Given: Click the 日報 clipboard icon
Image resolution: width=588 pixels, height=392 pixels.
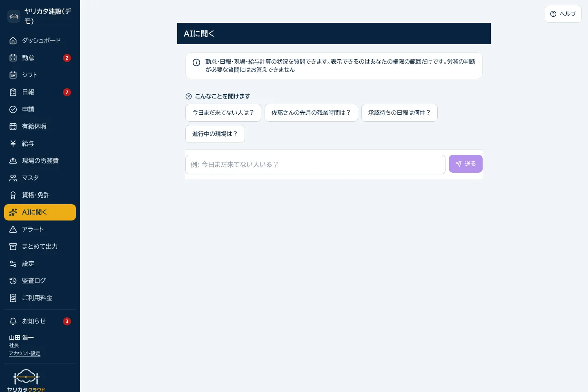Looking at the screenshot, I should click(13, 92).
